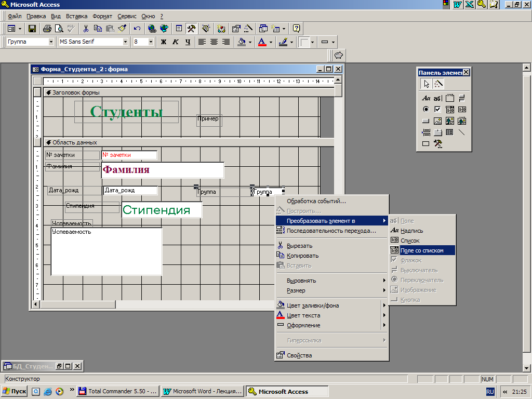Toggle Control Wizards wand in toolbox
532x399 pixels.
pos(438,84)
